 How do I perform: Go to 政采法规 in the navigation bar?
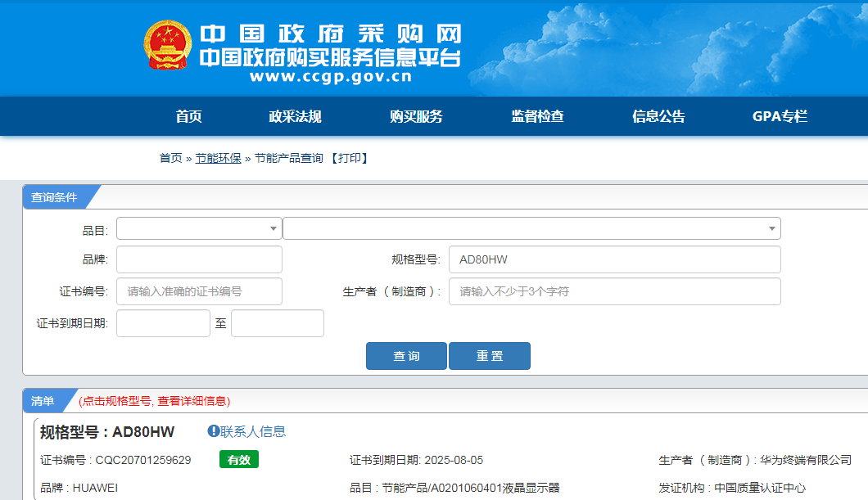tap(295, 116)
